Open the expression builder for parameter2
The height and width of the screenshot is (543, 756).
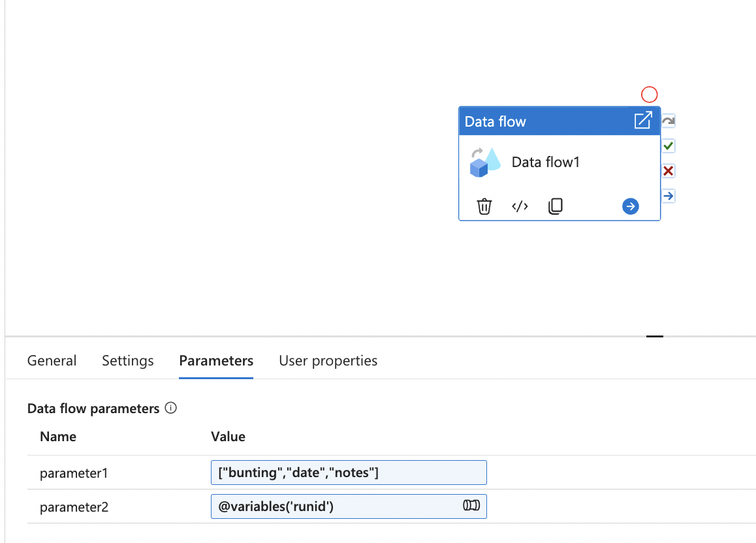pyautogui.click(x=471, y=506)
